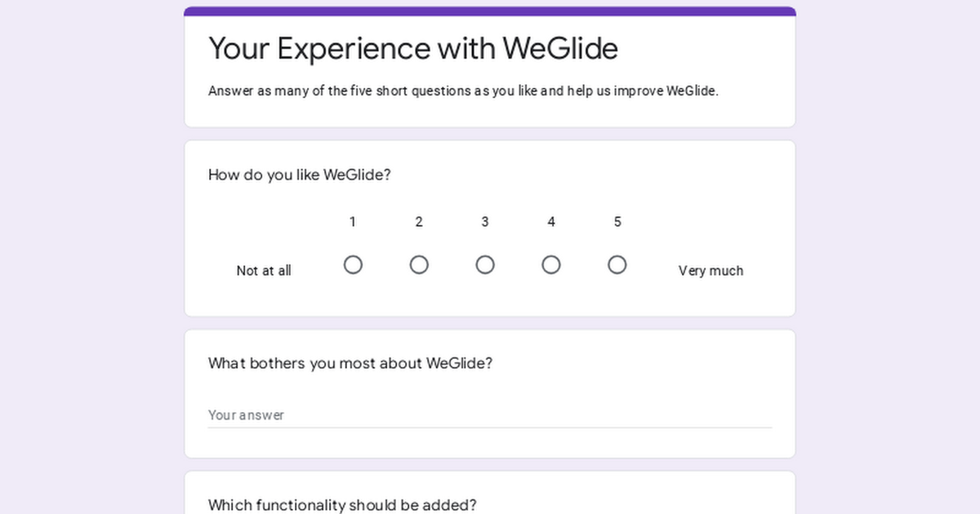Click 'Which functionality should be added?' question
Image resolution: width=980 pixels, height=514 pixels.
[342, 504]
